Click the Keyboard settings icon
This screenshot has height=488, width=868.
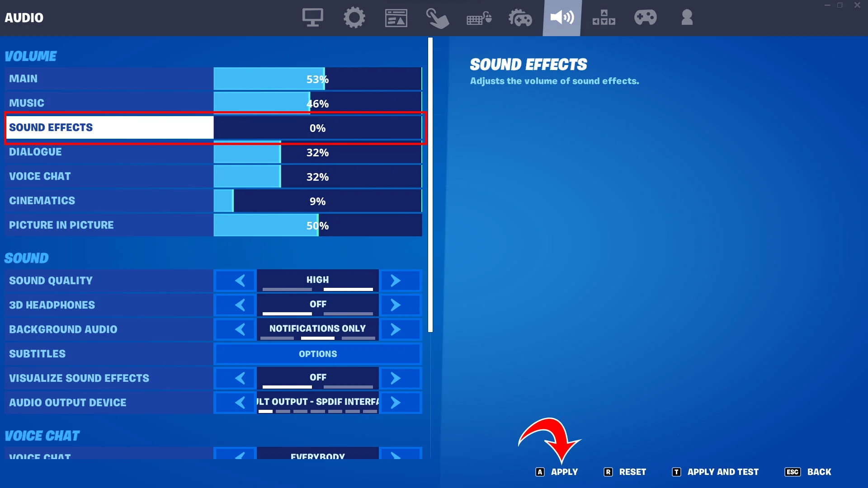coord(479,18)
